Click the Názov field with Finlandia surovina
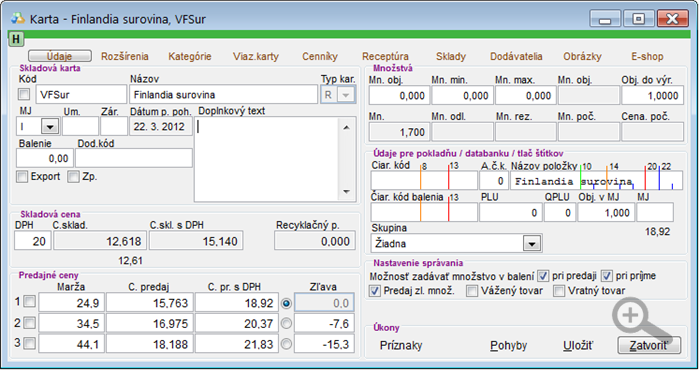Image resolution: width=699 pixels, height=370 pixels. click(x=224, y=95)
